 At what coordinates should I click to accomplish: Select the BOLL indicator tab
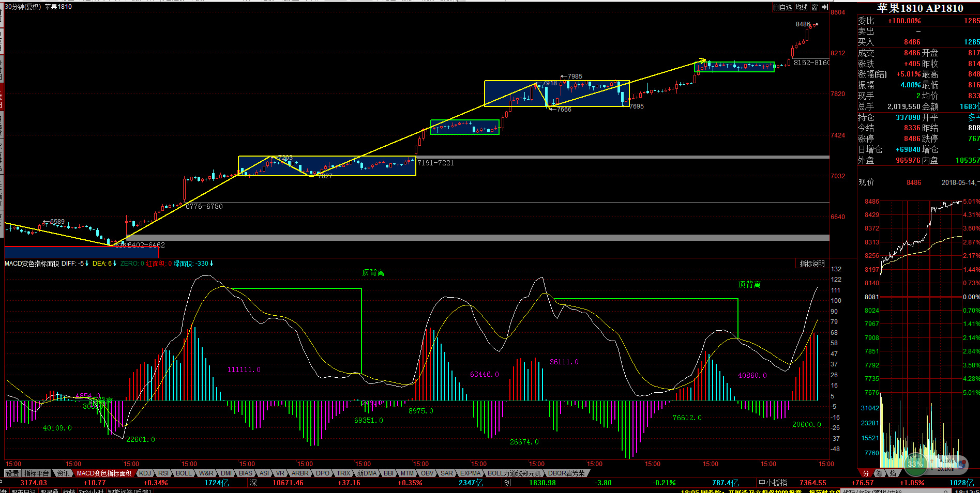pyautogui.click(x=184, y=473)
